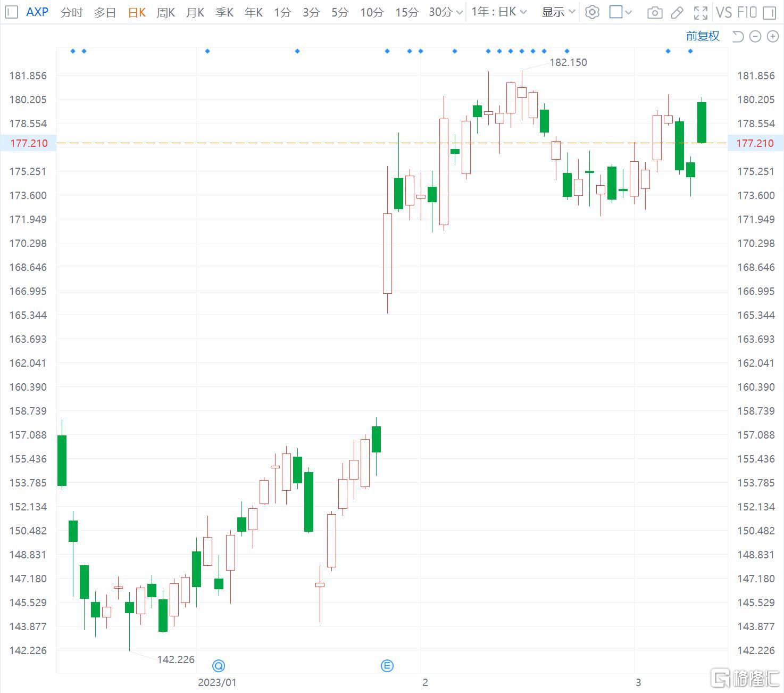Switch to 多日 multi-day chart tab
784x693 pixels.
[105, 12]
